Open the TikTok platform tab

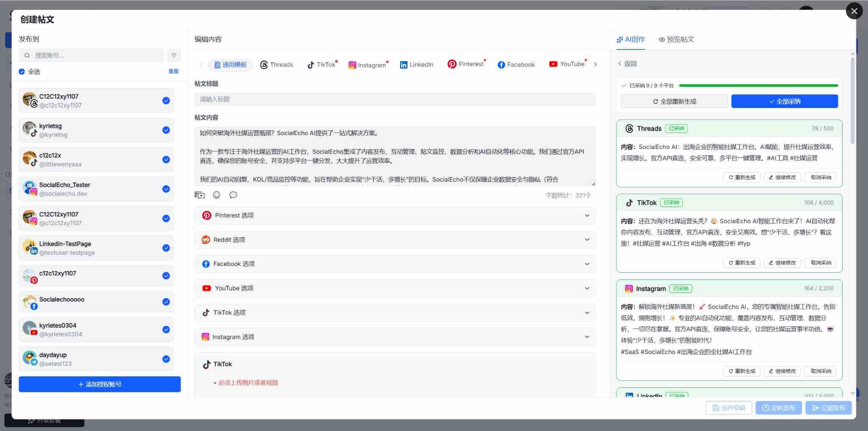click(x=322, y=65)
